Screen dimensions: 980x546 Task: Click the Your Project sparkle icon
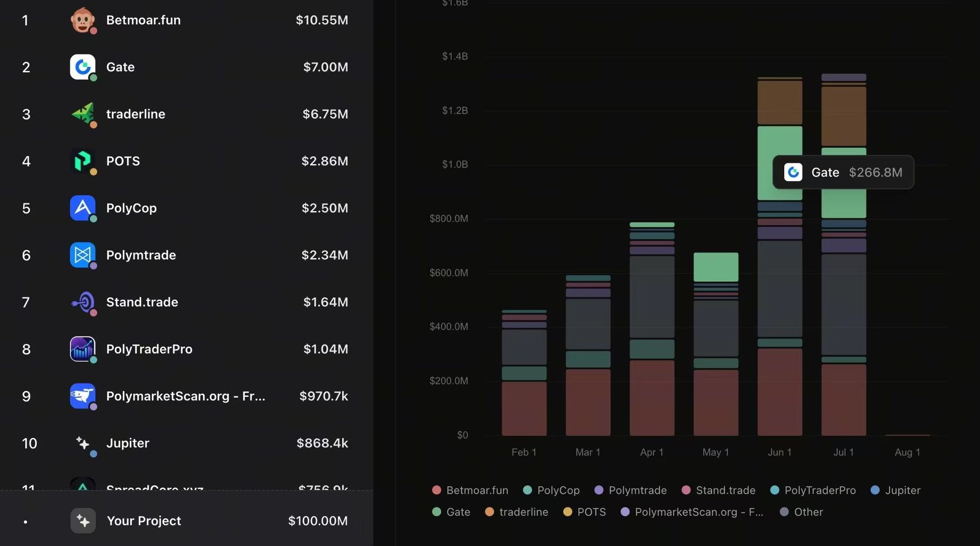[x=83, y=521]
